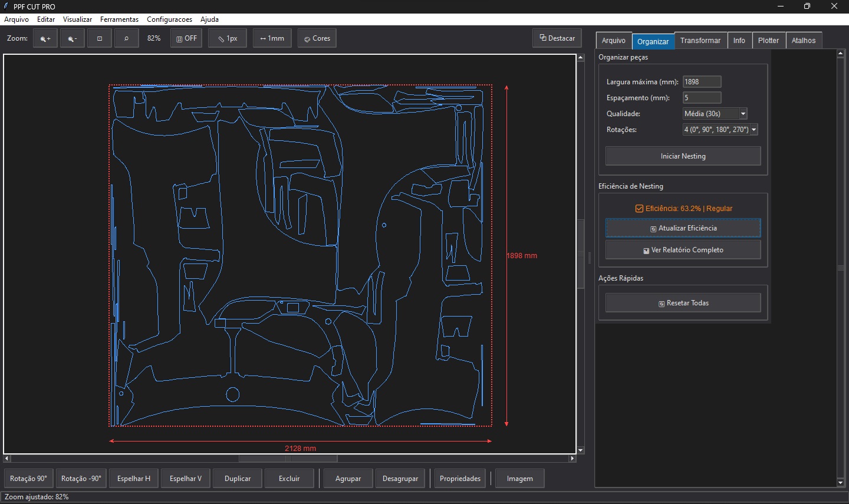The width and height of the screenshot is (849, 504).
Task: Click the fit-to-window square zoom icon
Action: [x=100, y=38]
